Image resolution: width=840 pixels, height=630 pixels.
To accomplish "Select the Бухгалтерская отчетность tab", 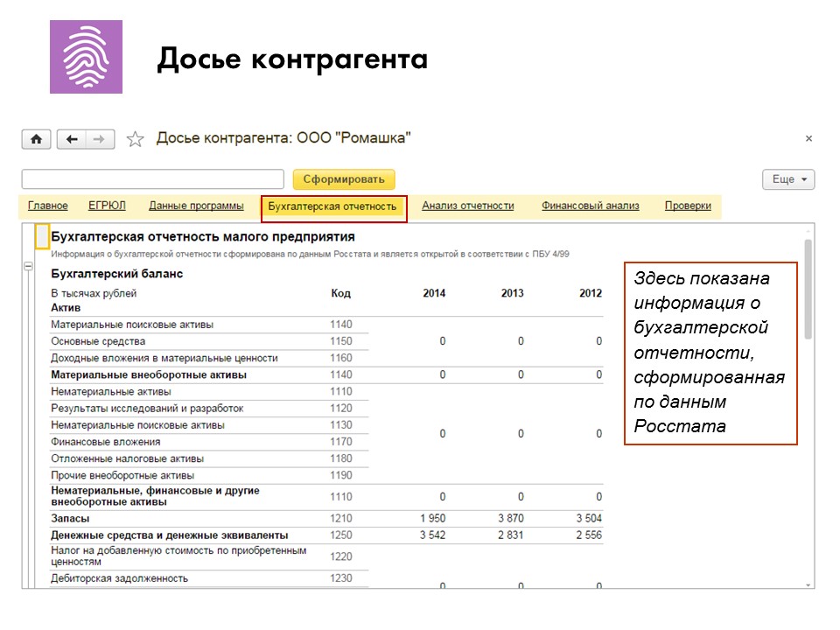I will coord(332,206).
